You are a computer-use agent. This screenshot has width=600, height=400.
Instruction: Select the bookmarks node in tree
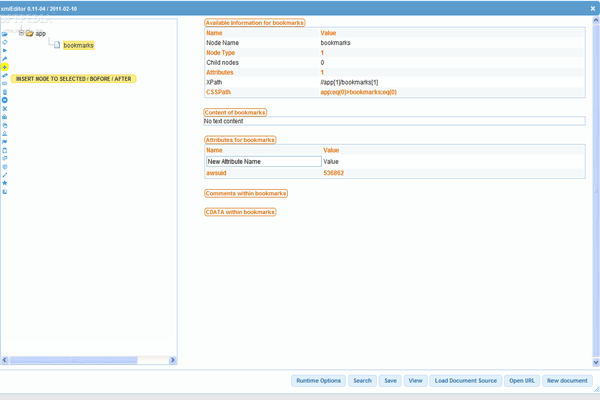[78, 46]
